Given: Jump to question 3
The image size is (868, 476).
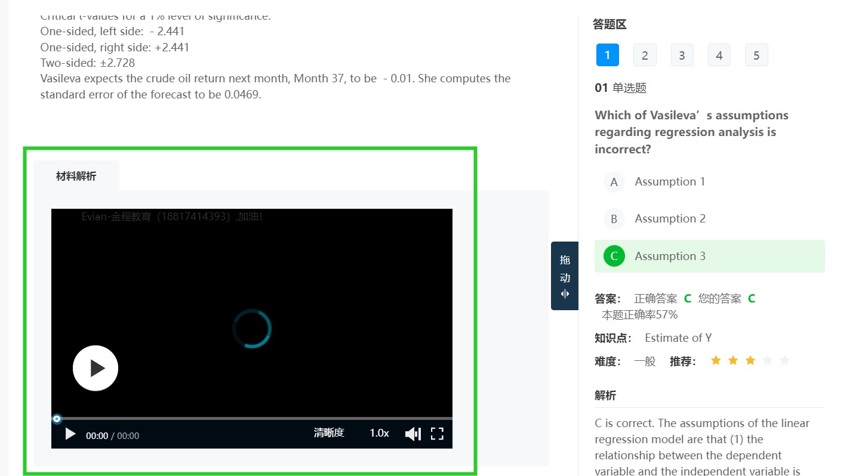Looking at the screenshot, I should (682, 55).
